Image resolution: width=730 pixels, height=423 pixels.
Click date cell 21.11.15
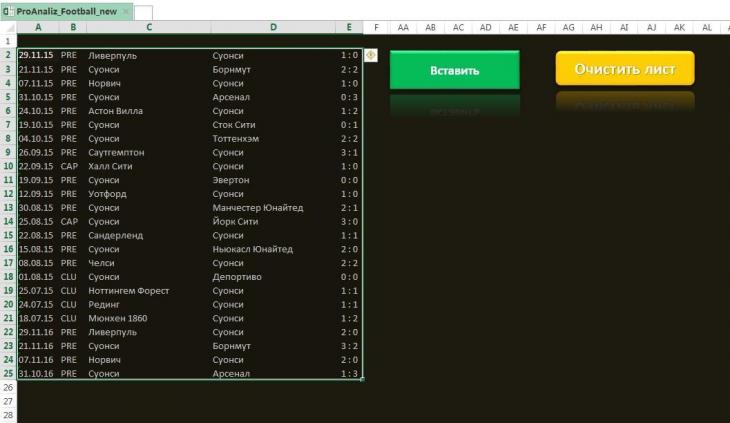tap(38, 69)
